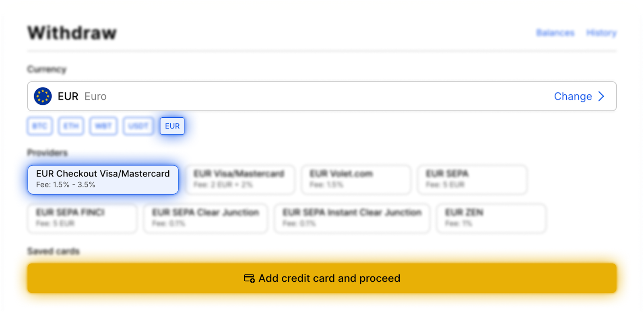Click the credit card plus icon

point(249,278)
